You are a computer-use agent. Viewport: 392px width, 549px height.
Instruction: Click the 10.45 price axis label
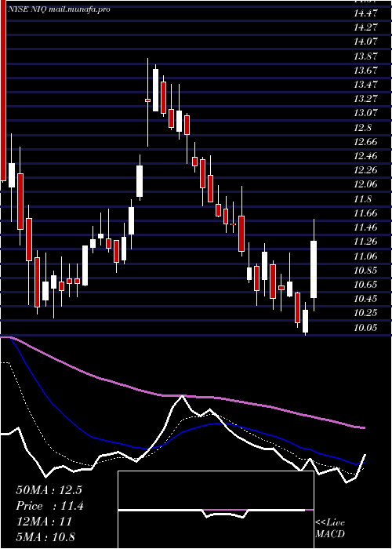[365, 299]
